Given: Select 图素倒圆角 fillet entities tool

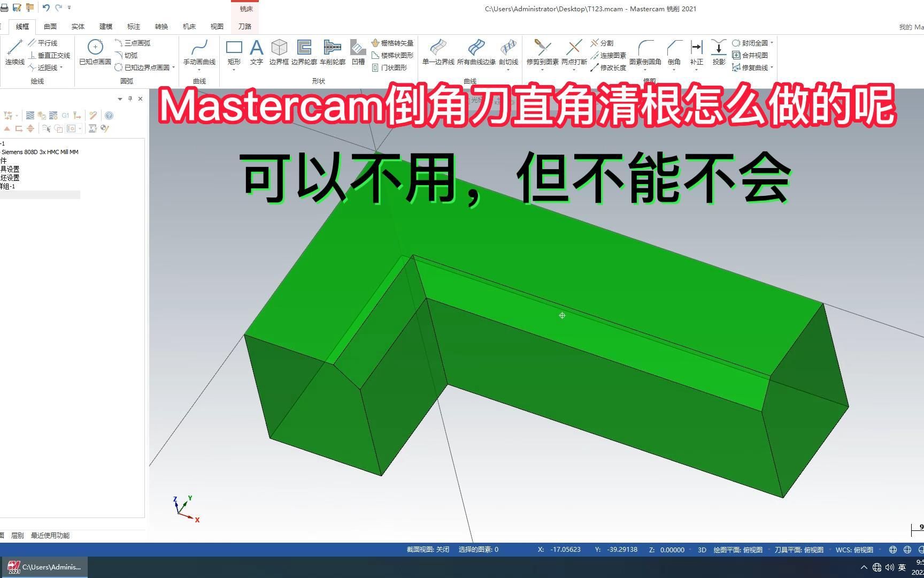Looking at the screenshot, I should click(x=645, y=51).
